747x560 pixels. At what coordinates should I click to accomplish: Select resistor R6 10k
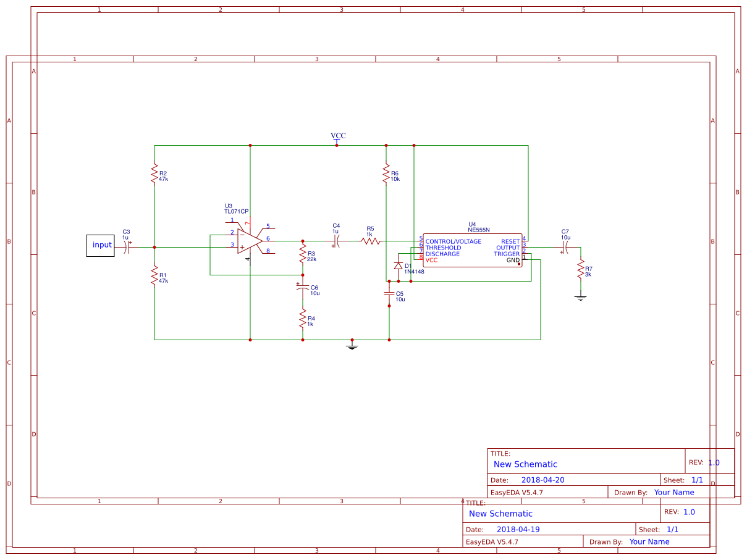click(387, 174)
